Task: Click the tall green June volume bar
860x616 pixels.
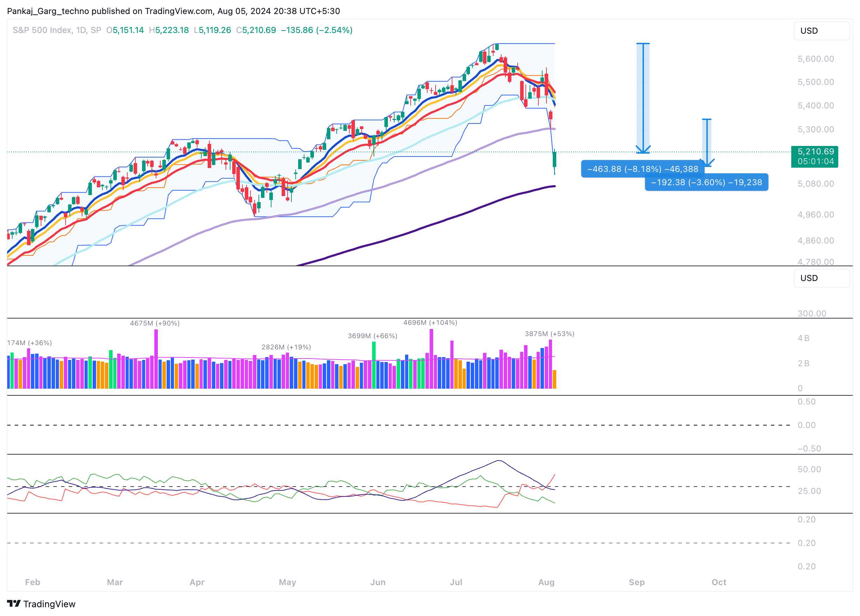Action: point(374,365)
